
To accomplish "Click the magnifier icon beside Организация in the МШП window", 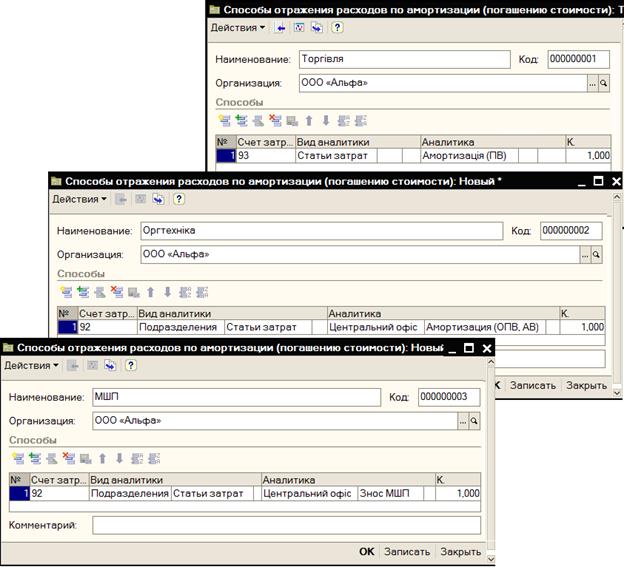I will [x=474, y=421].
